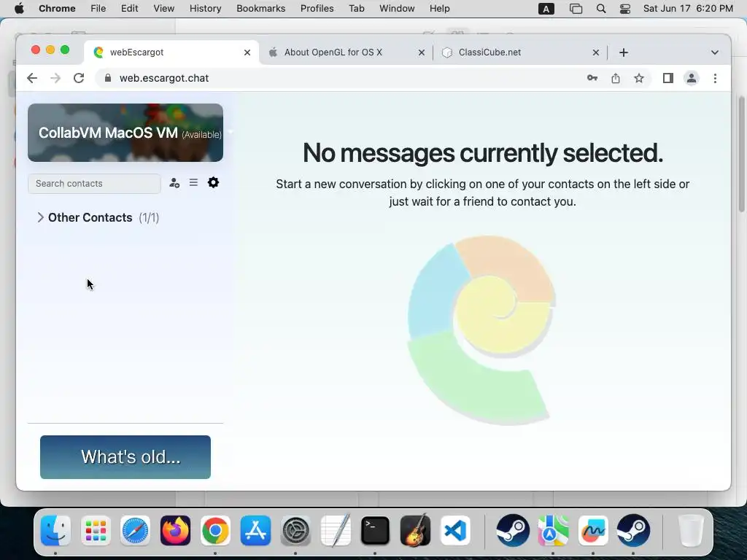Launch Safari from the Dock

point(135,531)
